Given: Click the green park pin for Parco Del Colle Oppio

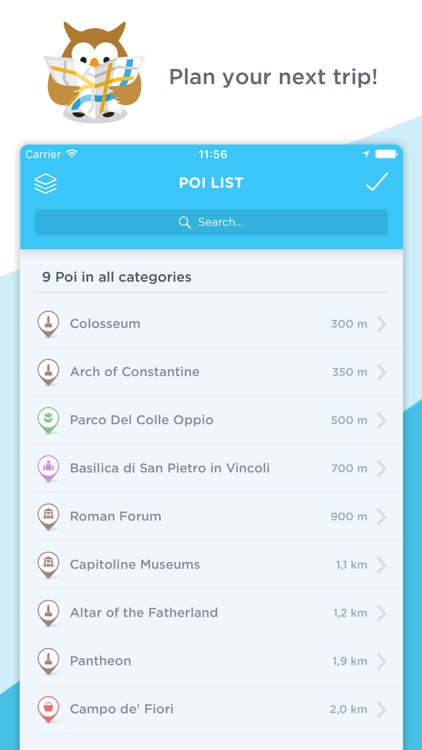Looking at the screenshot, I should 48,420.
